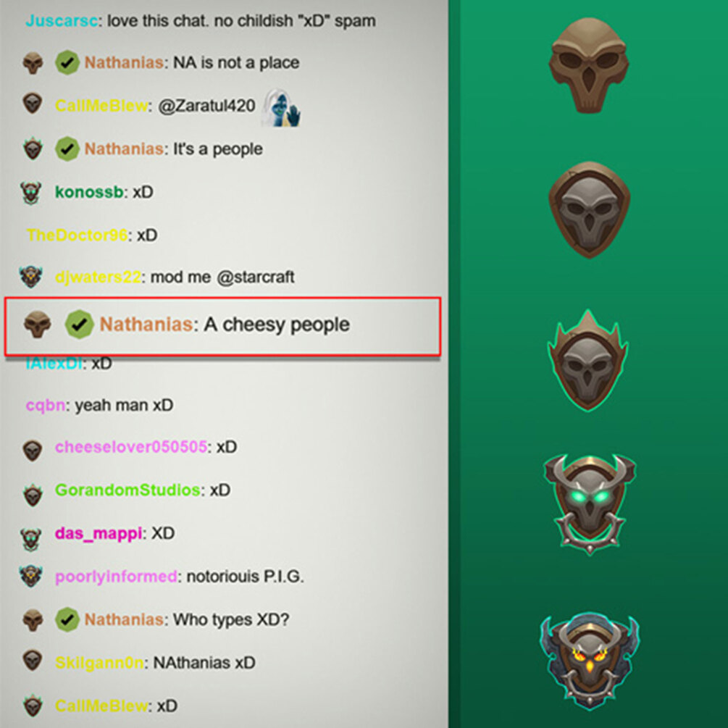
Task: Click the verified checkmark beside 'It's a people'
Action: (x=67, y=149)
